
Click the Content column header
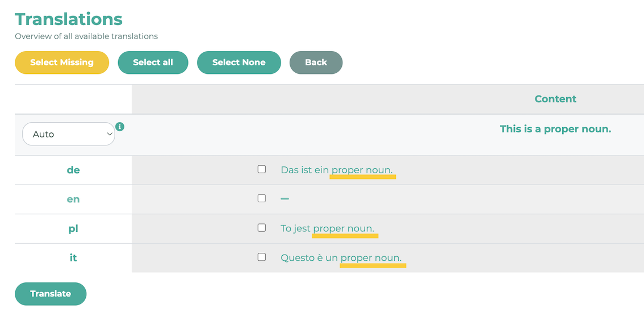tap(555, 99)
